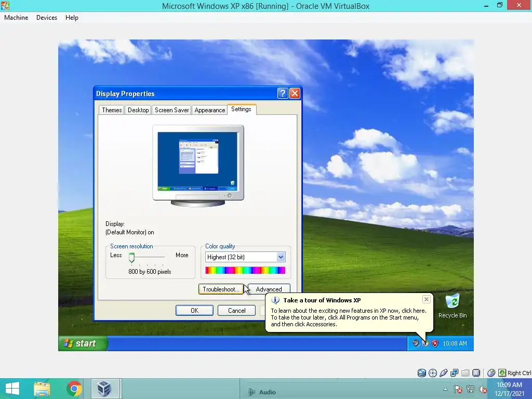The width and height of the screenshot is (532, 399).
Task: Switch to the Screen Saver tab
Action: [x=171, y=110]
